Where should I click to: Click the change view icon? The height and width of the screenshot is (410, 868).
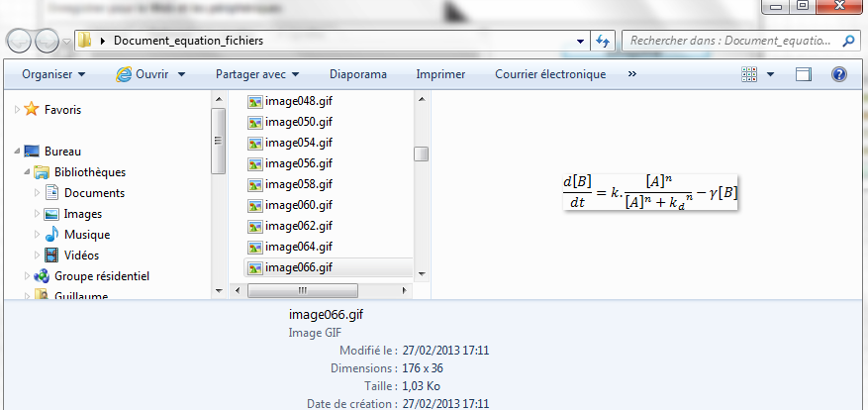(x=749, y=74)
